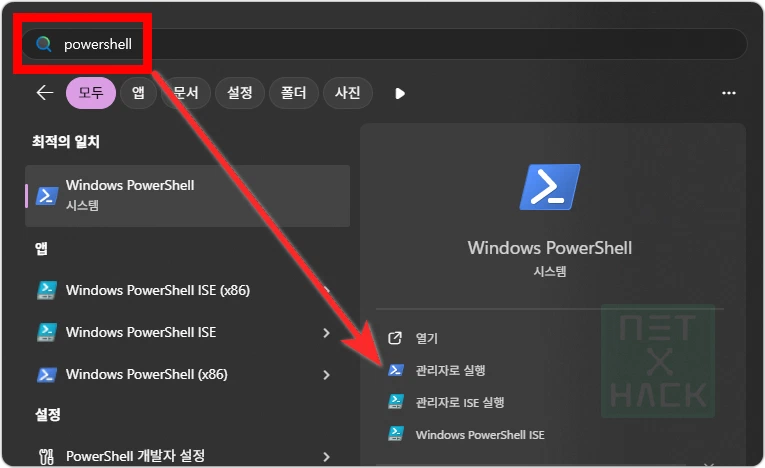Launch Windows PowerShell ISE from details pane
This screenshot has width=765, height=468.
click(x=480, y=434)
